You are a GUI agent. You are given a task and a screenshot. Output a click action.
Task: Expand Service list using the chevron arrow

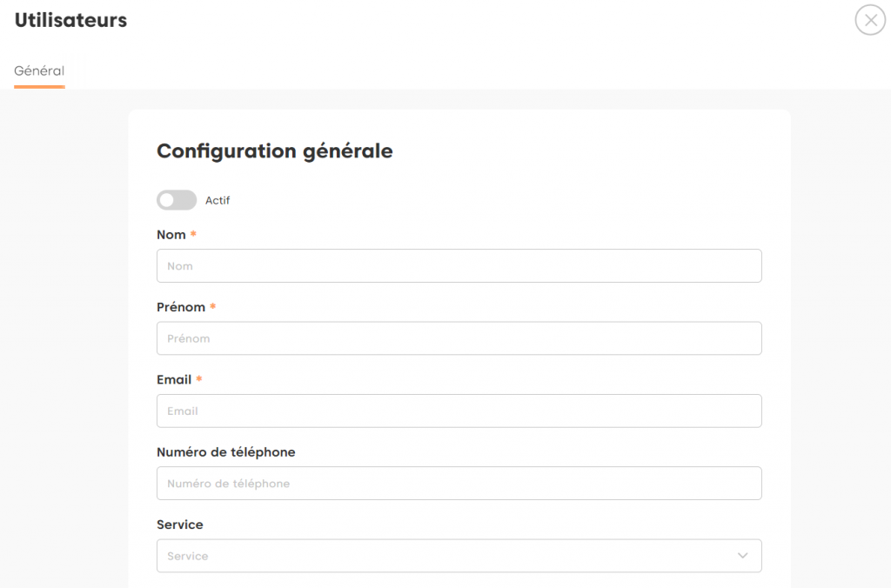pyautogui.click(x=742, y=556)
